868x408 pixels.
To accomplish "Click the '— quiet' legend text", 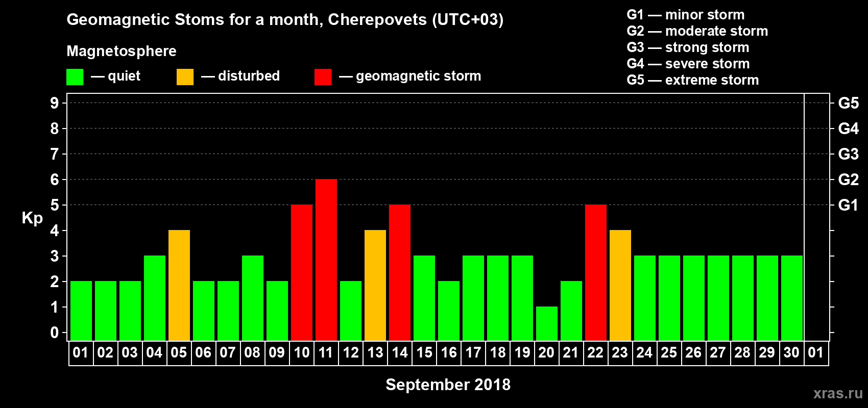I will pos(115,76).
